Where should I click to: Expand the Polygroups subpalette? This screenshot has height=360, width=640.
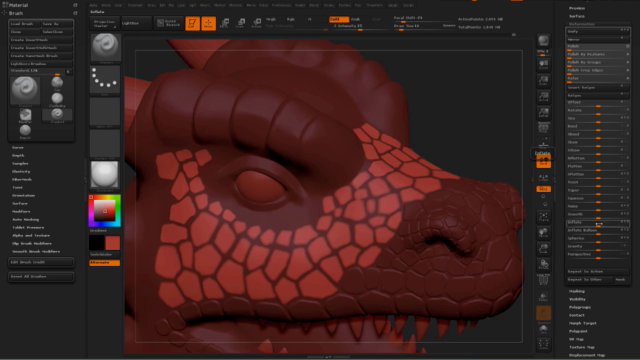pyautogui.click(x=580, y=307)
